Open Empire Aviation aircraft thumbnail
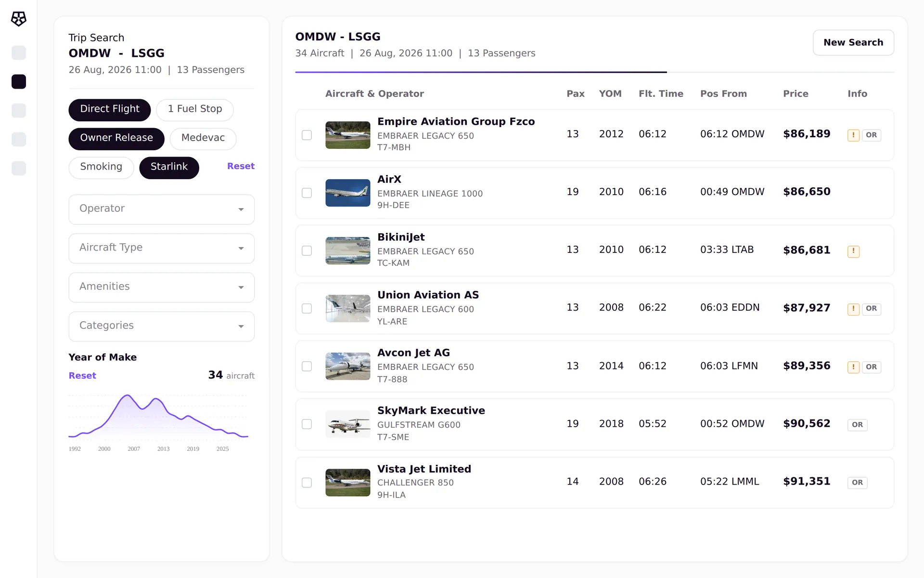 point(347,135)
